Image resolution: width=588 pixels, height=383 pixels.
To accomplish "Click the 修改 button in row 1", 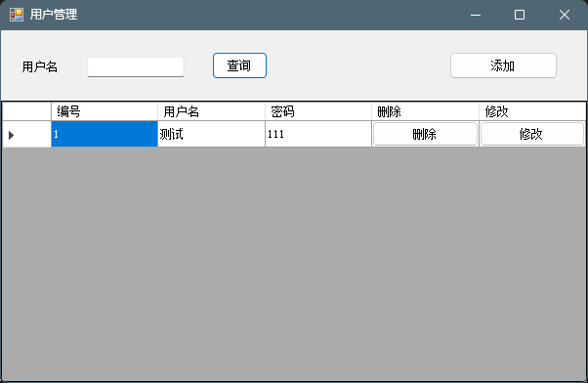I will [531, 134].
